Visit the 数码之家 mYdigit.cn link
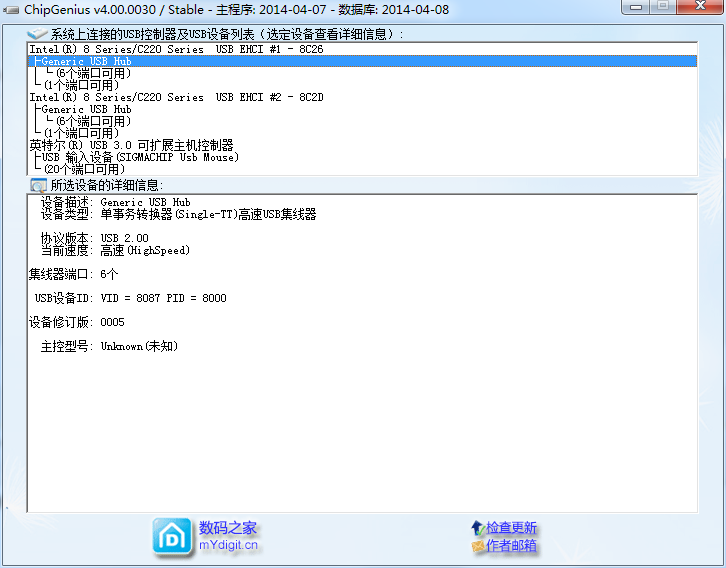Screen dimensions: 726x568 pyautogui.click(x=228, y=536)
